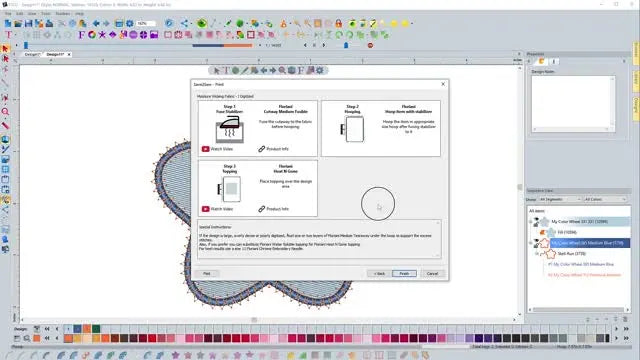Click the magnifier icon in floating canvas toolbar
Viewport: 640px width, 360px height.
pyautogui.click(x=282, y=71)
